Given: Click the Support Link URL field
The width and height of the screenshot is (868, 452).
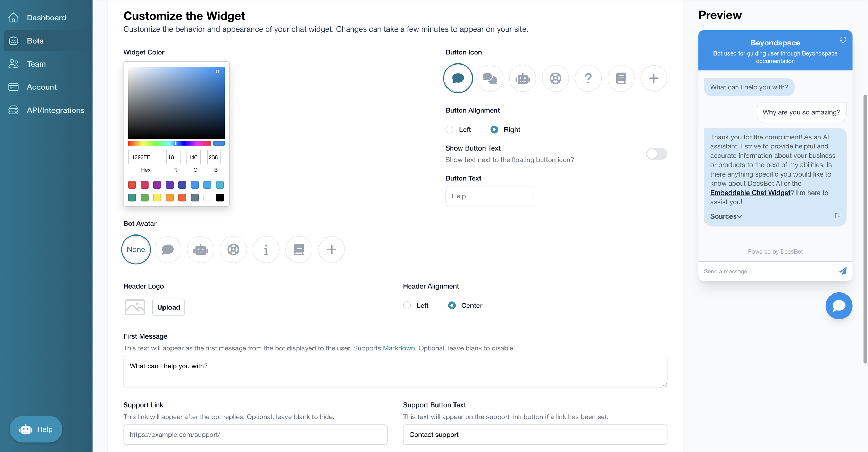Looking at the screenshot, I should click(x=255, y=434).
